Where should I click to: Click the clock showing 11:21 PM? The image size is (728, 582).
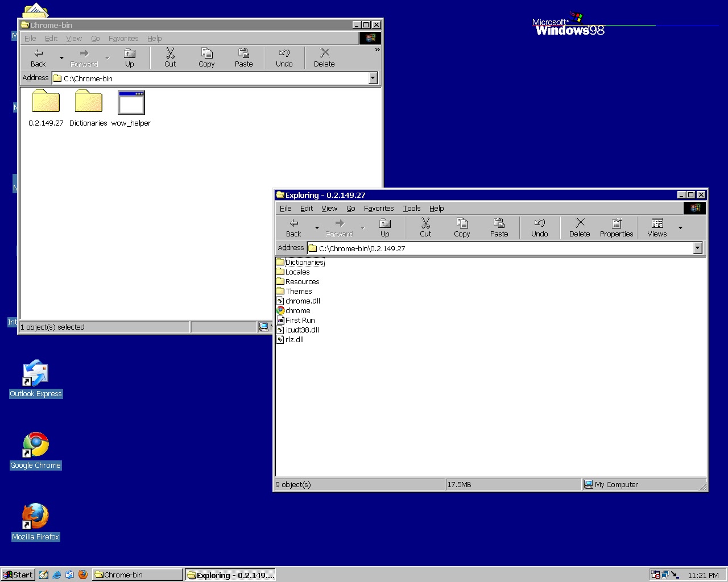click(x=703, y=575)
